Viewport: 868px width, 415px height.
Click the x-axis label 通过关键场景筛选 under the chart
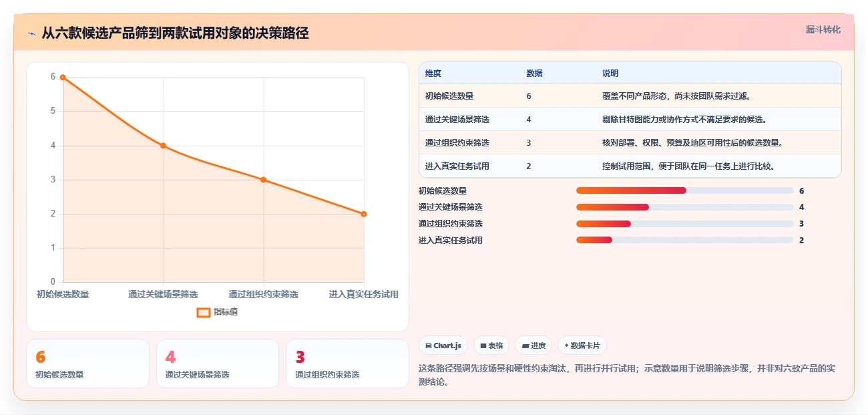click(x=163, y=294)
